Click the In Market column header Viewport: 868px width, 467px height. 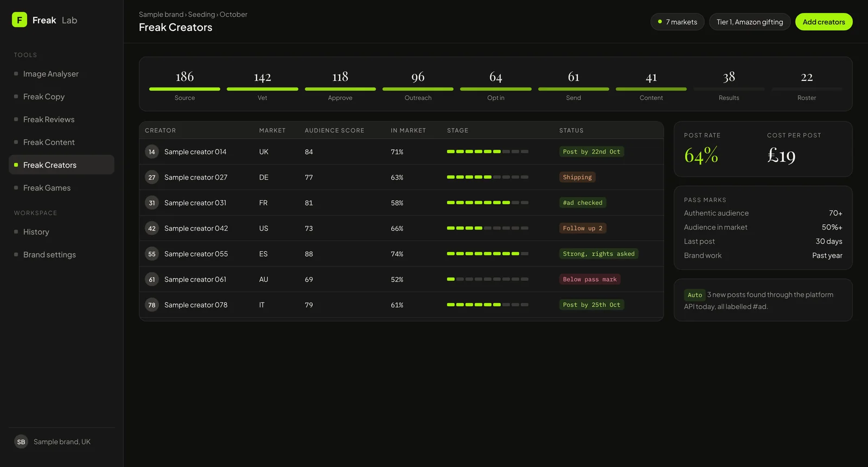tap(409, 130)
